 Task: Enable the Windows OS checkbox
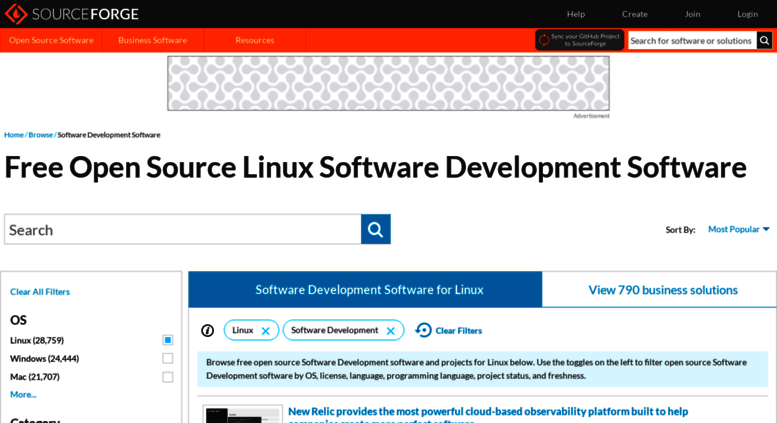click(167, 359)
